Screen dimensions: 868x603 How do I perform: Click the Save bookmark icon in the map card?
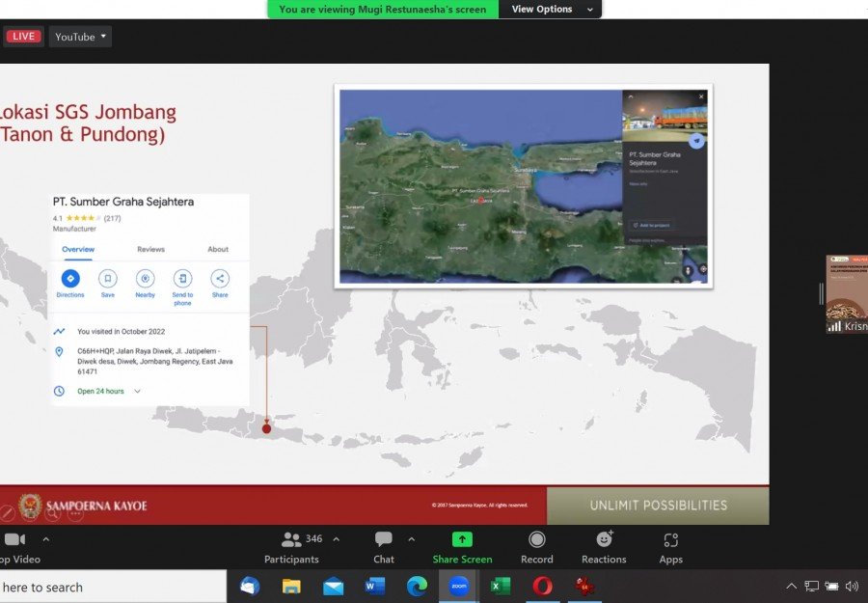(108, 279)
